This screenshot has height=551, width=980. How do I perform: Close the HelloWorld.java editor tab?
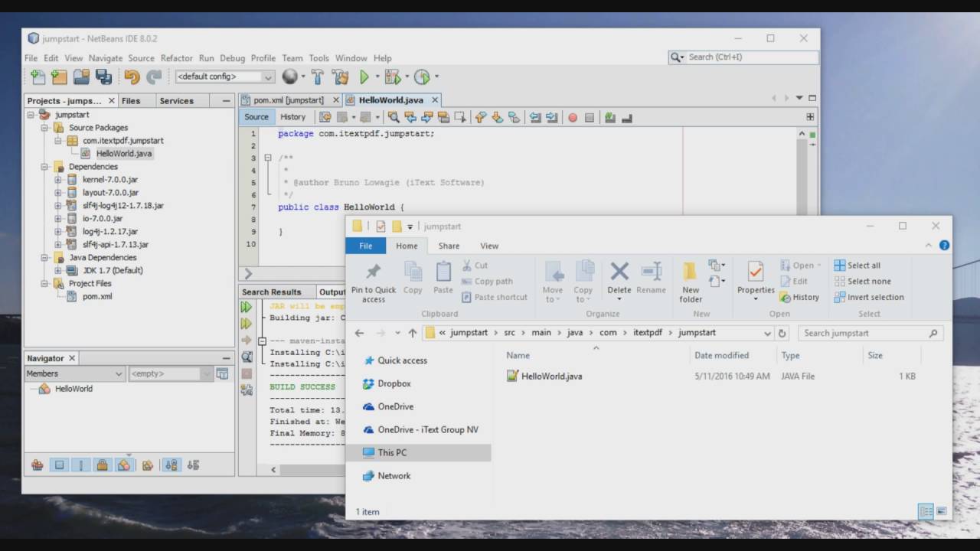click(x=435, y=100)
